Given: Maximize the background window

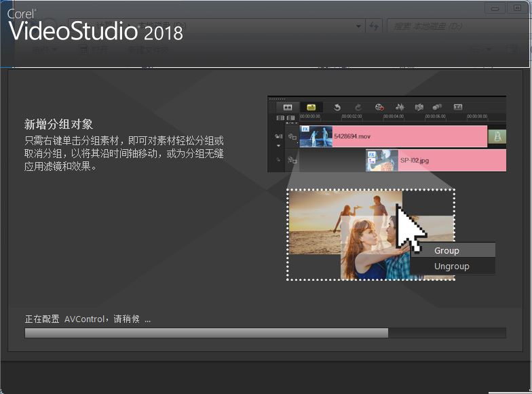Looking at the screenshot, I should (x=517, y=8).
